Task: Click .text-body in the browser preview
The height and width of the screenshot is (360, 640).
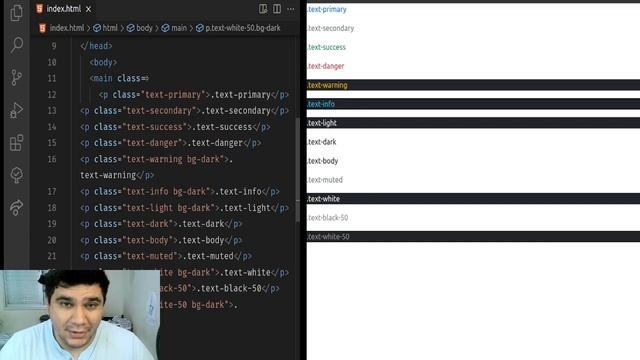Action: click(x=322, y=161)
